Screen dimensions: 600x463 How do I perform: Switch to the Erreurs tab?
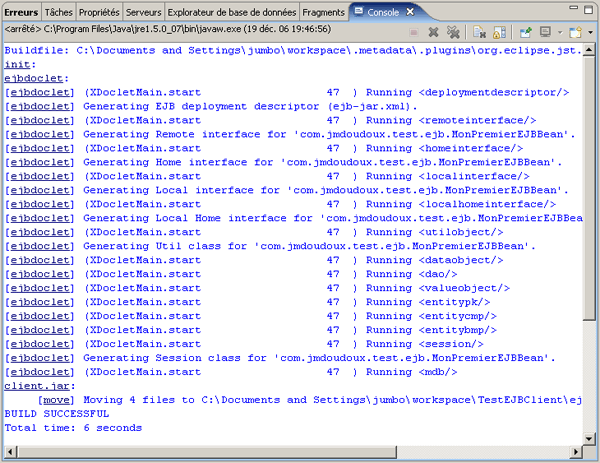21,12
